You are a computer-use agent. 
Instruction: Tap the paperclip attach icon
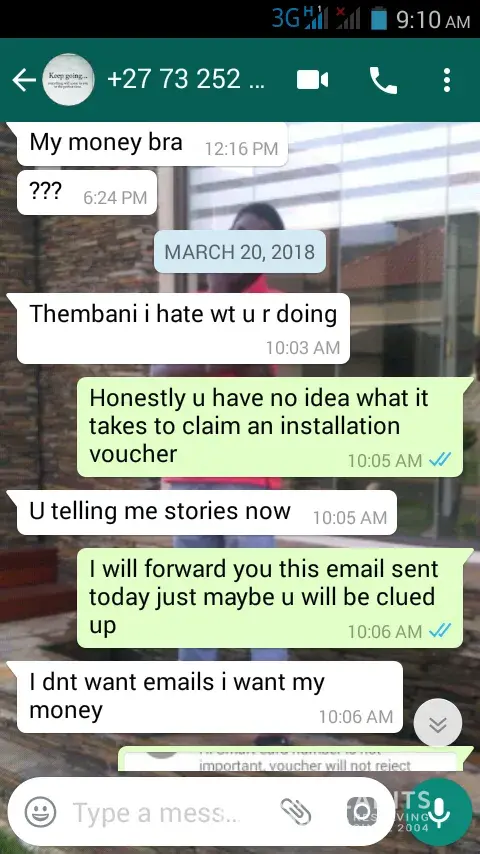pos(296,812)
